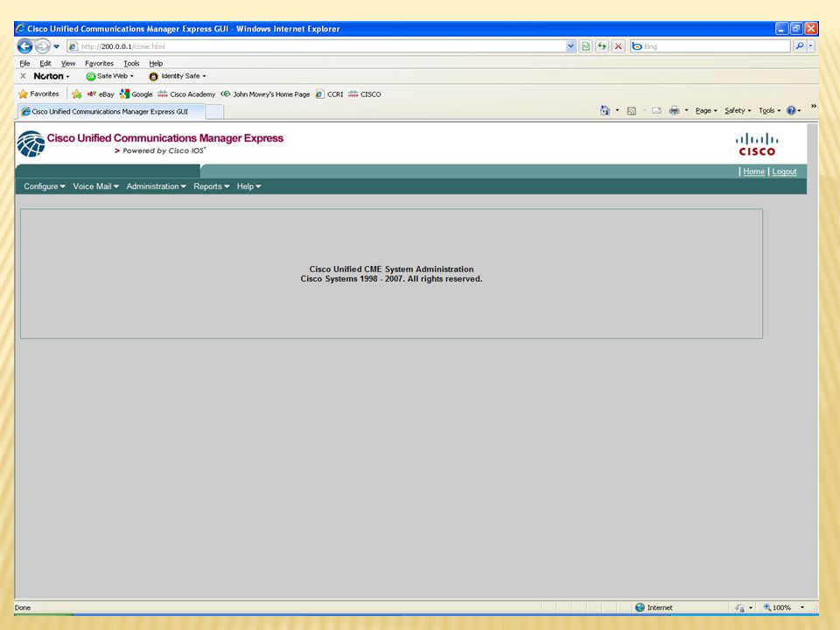Screen dimensions: 840x630
Task: Click the search magnifier button
Action: click(799, 46)
